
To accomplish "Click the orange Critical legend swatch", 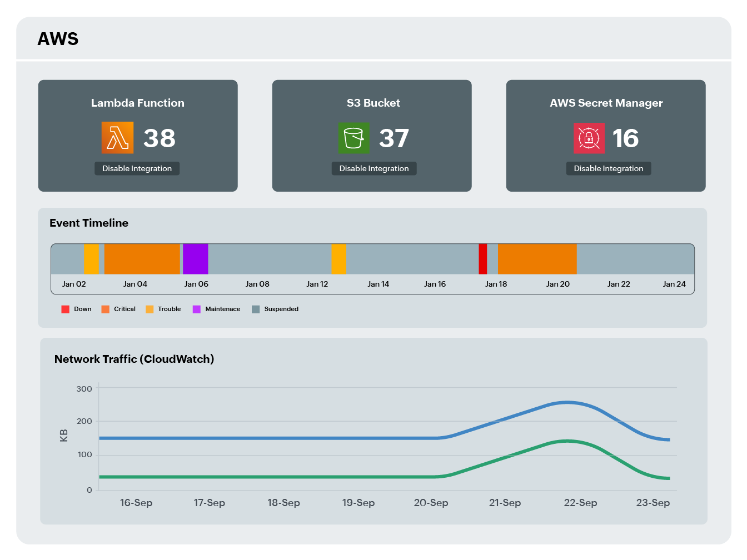I will [x=106, y=309].
